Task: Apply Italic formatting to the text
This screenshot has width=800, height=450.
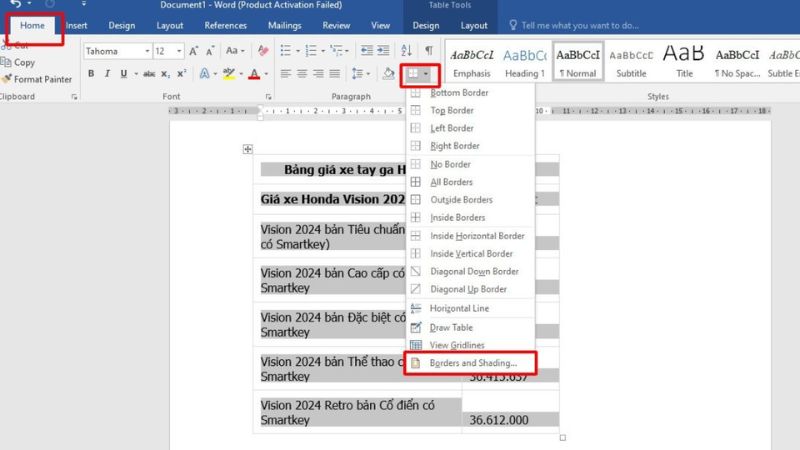Action: [107, 73]
